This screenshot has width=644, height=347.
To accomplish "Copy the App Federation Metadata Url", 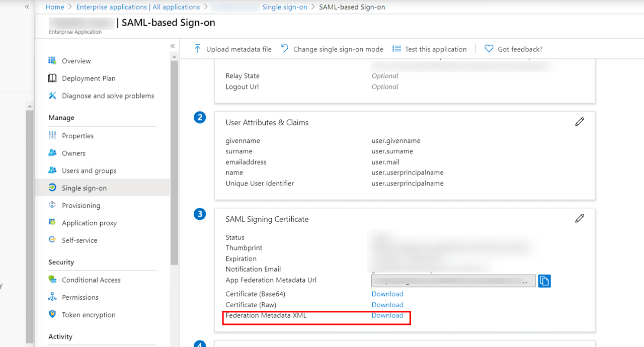I will [544, 281].
